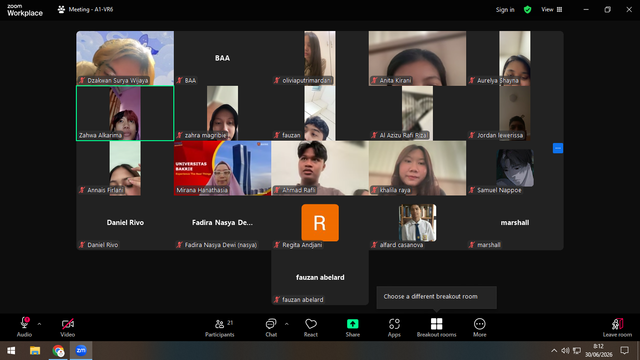
Task: Open the React emoji menu
Action: point(311,327)
